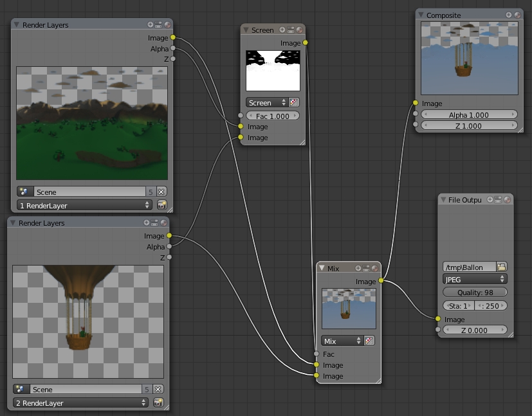
Task: Toggle options icon on File Output node header
Action: tap(498, 200)
